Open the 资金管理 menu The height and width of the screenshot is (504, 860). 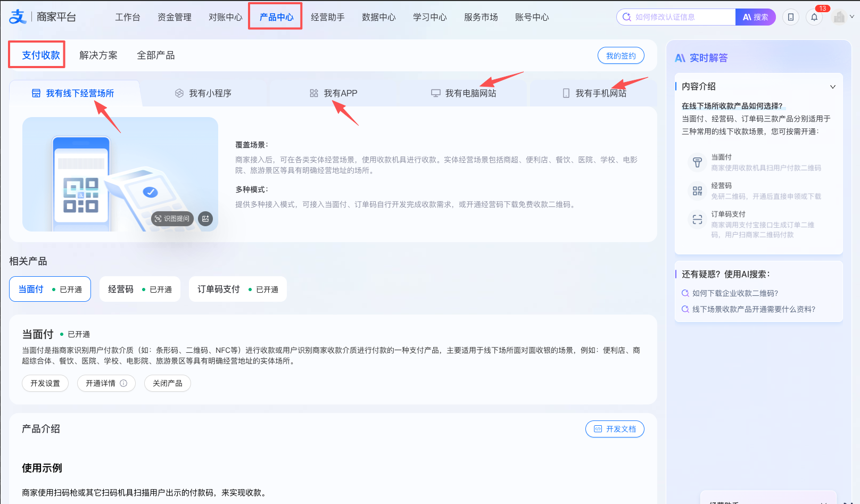[x=175, y=17]
